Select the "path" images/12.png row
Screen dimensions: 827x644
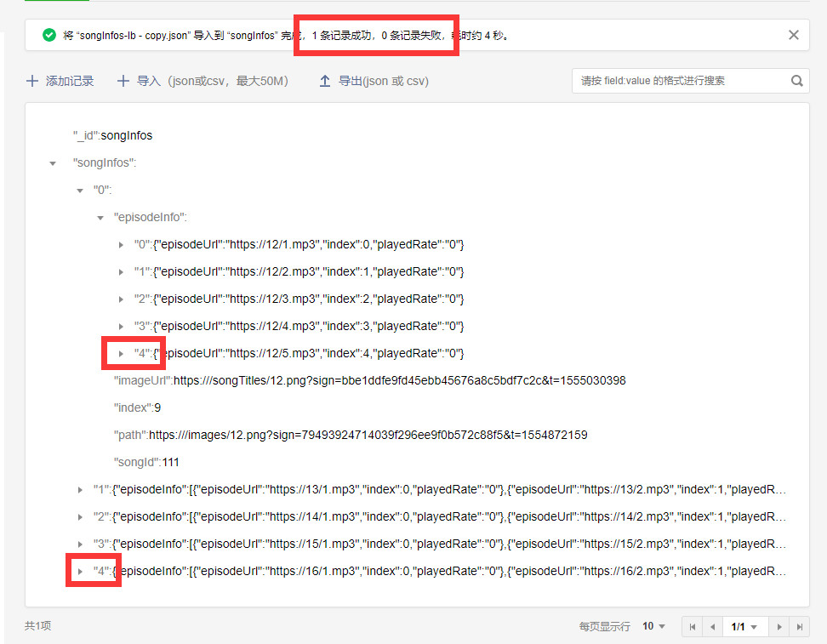(351, 435)
